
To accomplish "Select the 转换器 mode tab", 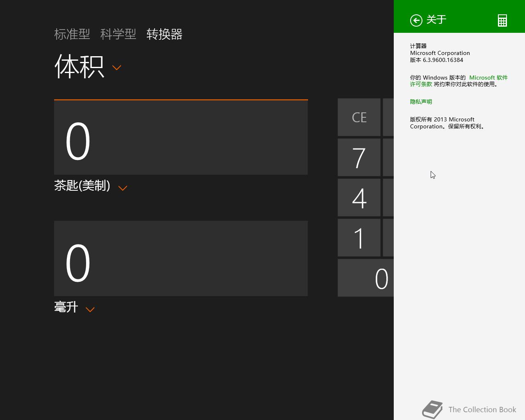I will click(164, 34).
